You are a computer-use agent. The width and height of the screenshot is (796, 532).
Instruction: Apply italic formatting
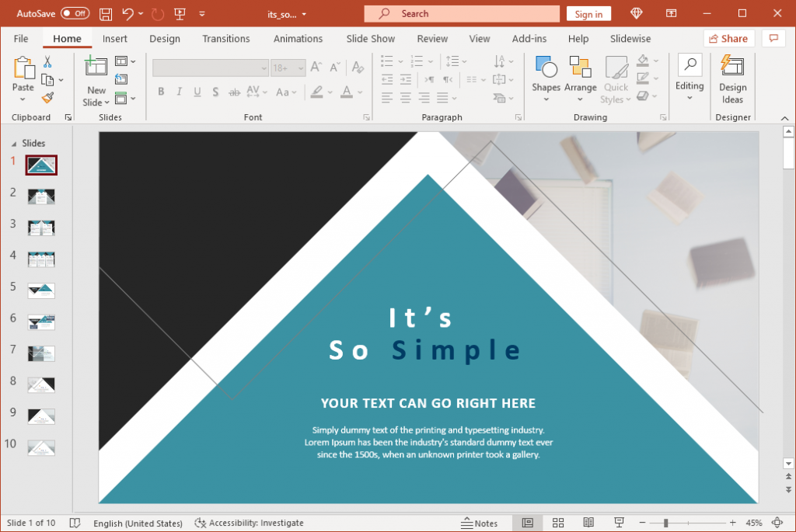click(179, 92)
